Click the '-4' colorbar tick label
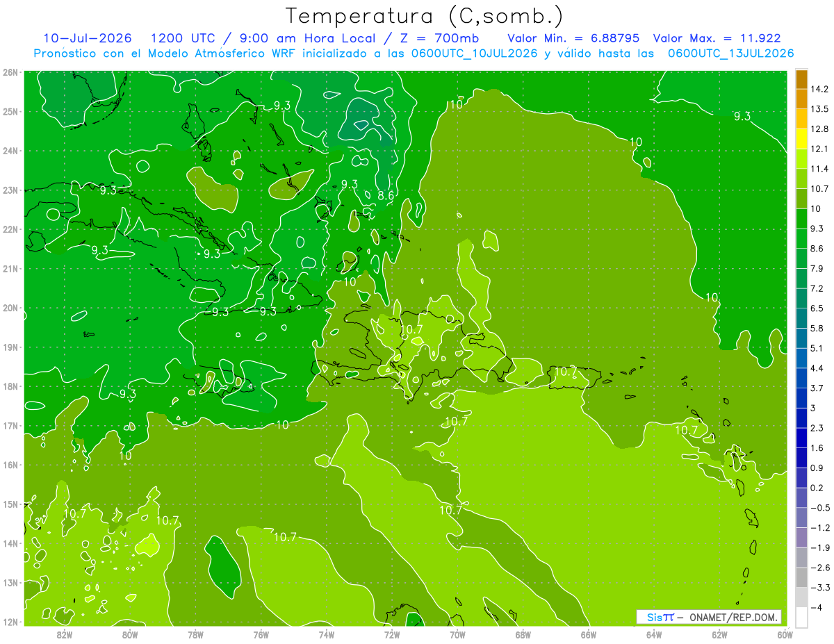The height and width of the screenshot is (644, 834). pos(816,606)
